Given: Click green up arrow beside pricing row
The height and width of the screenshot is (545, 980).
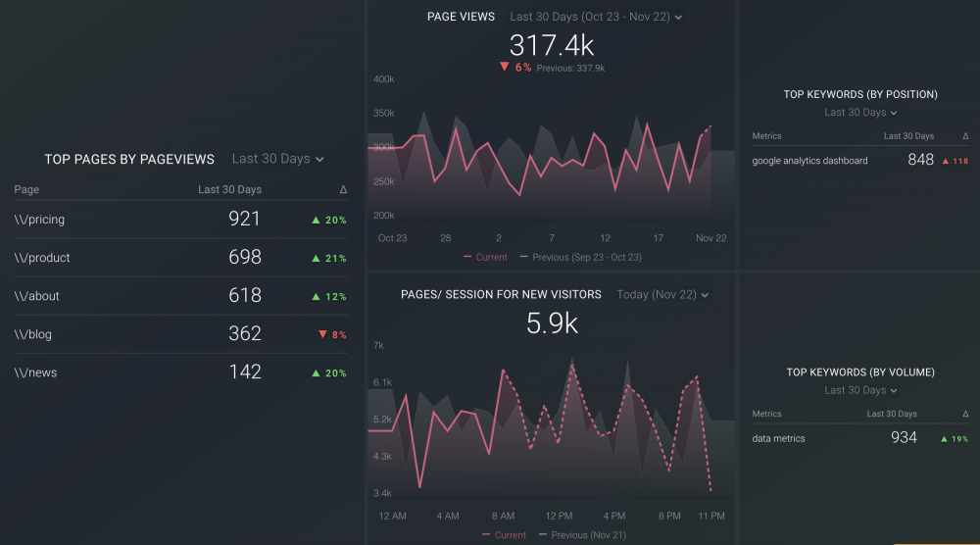Looking at the screenshot, I should coord(316,221).
